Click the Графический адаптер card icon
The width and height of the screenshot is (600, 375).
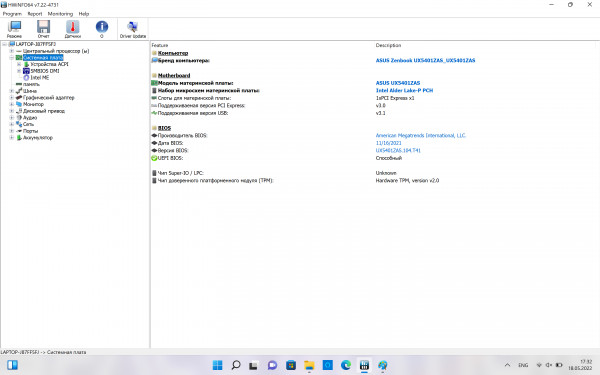[19, 98]
